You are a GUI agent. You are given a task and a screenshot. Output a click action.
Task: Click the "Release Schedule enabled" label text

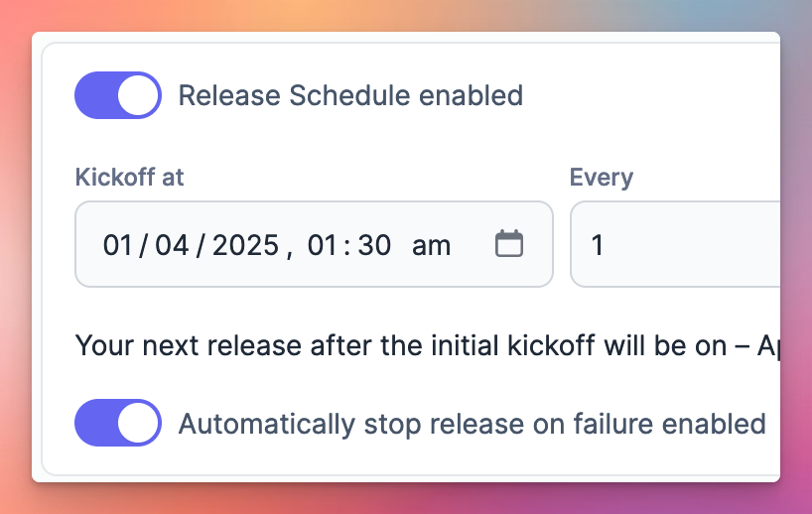350,96
